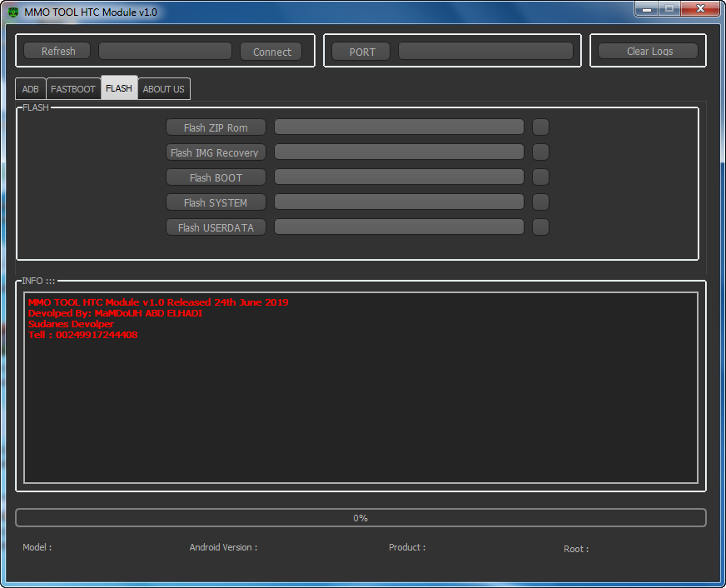The height and width of the screenshot is (588, 726).
Task: Click the Flash SYSTEM button
Action: tap(216, 202)
